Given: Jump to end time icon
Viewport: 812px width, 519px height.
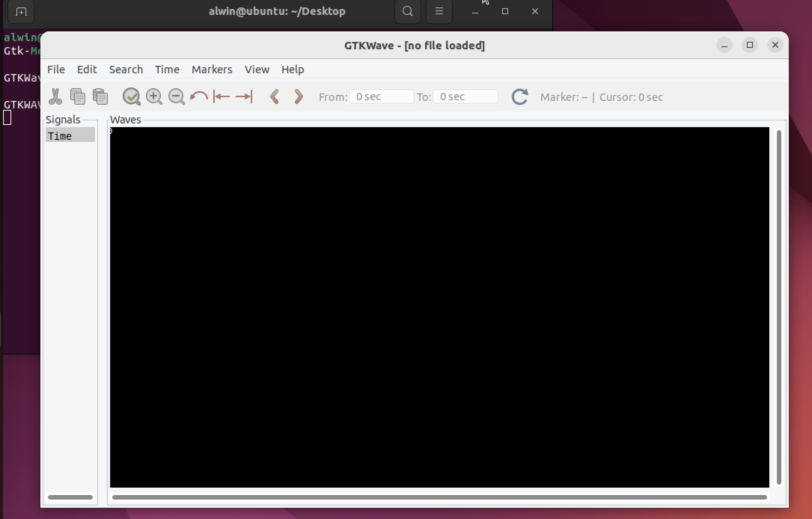Looking at the screenshot, I should pyautogui.click(x=244, y=96).
